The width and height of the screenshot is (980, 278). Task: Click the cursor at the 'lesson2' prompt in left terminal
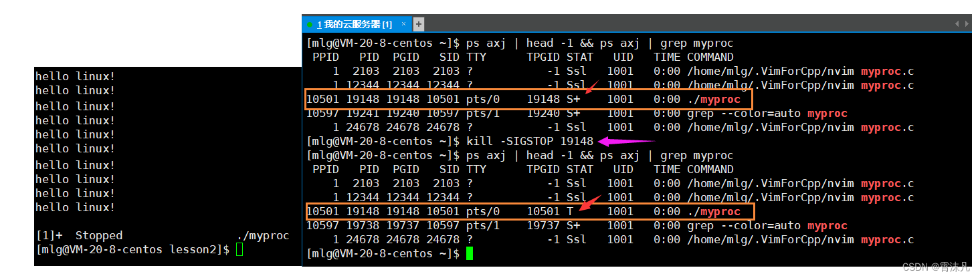[239, 250]
